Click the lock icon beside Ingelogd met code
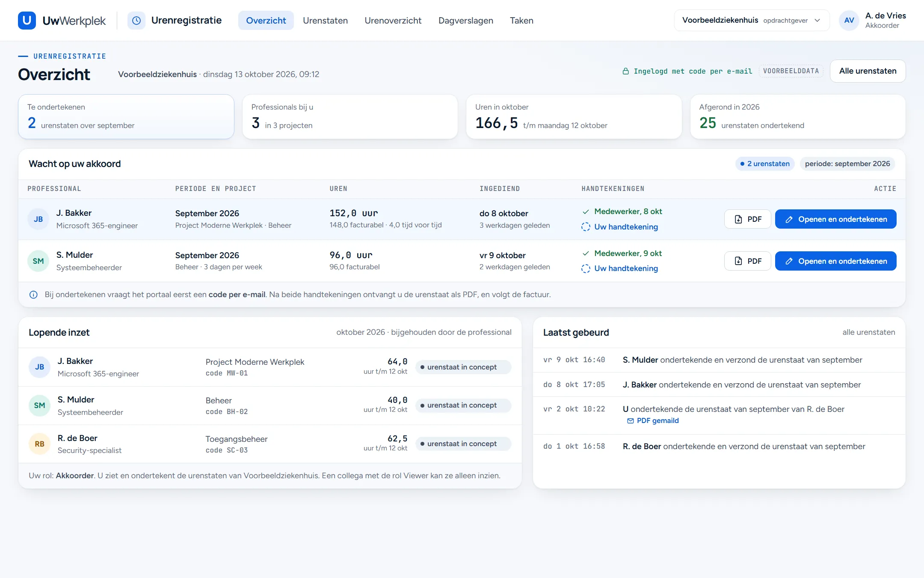 625,71
